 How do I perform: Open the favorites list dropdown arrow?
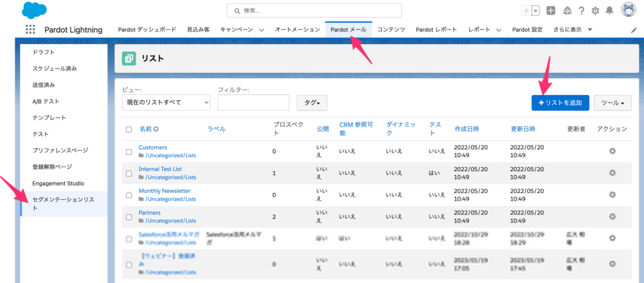(535, 11)
